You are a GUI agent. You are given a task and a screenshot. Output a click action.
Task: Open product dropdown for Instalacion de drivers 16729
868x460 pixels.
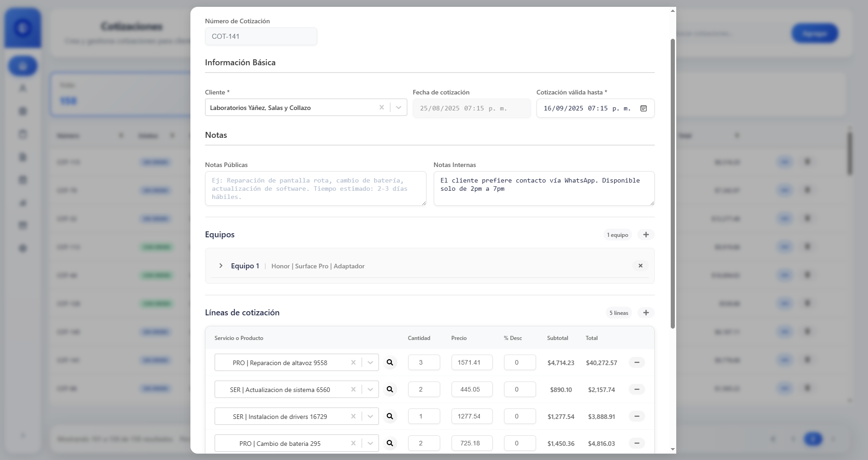[370, 416]
